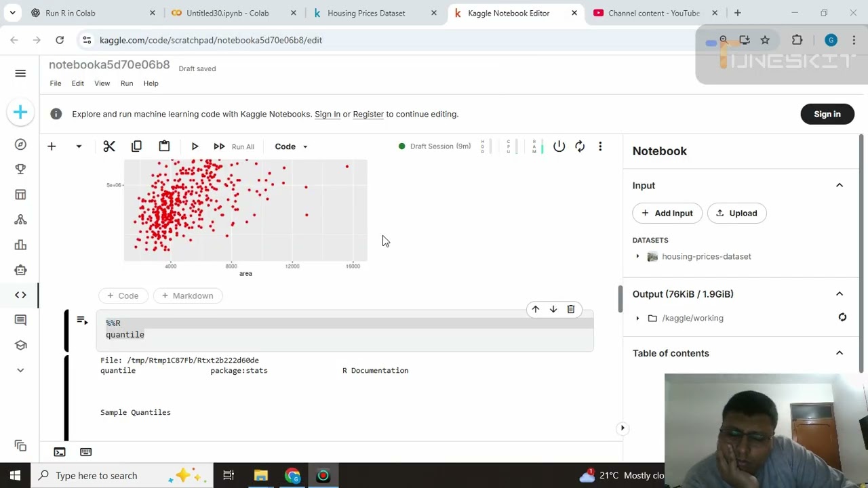Click the Draft Session status indicator

pyautogui.click(x=435, y=146)
